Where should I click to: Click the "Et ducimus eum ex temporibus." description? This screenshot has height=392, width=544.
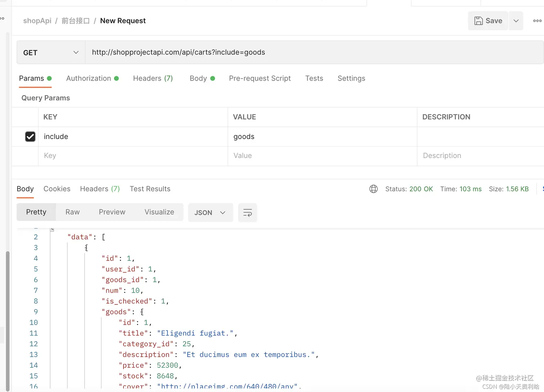(249, 355)
